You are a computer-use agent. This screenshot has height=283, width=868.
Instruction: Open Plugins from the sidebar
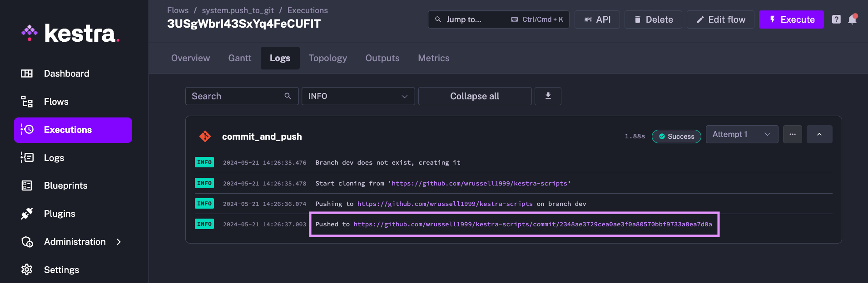point(60,214)
